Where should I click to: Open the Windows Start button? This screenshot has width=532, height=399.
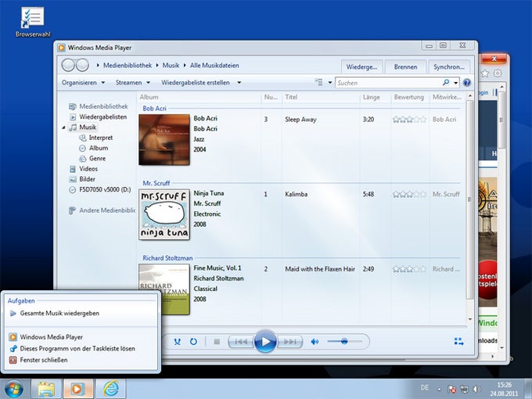14,389
